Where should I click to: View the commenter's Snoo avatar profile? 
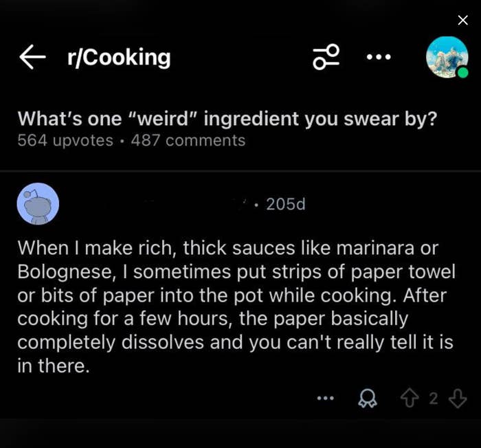pos(38,203)
